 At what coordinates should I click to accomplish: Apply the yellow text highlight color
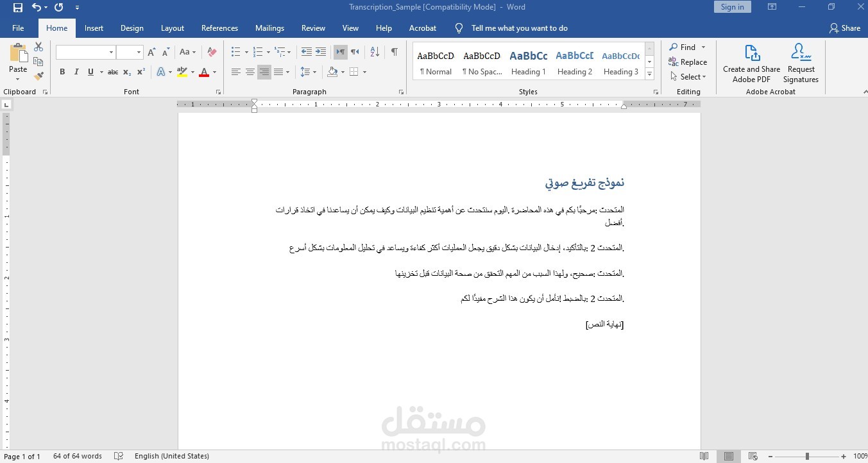point(182,72)
